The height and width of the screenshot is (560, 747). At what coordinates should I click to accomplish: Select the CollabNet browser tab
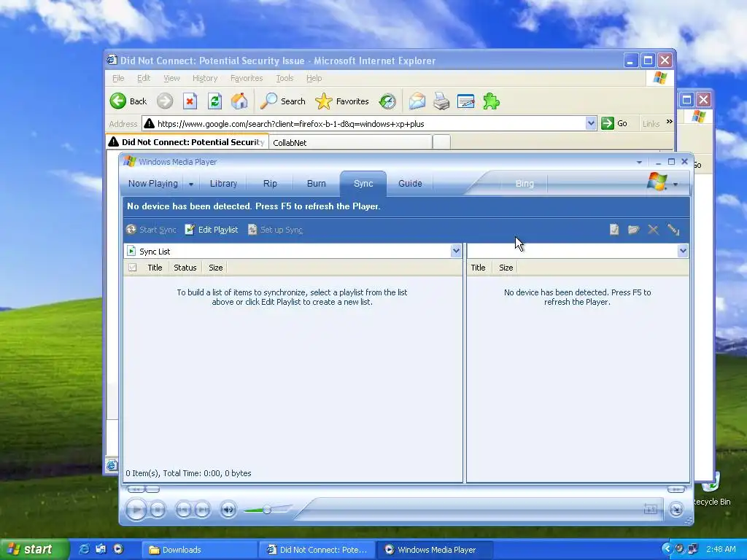351,142
